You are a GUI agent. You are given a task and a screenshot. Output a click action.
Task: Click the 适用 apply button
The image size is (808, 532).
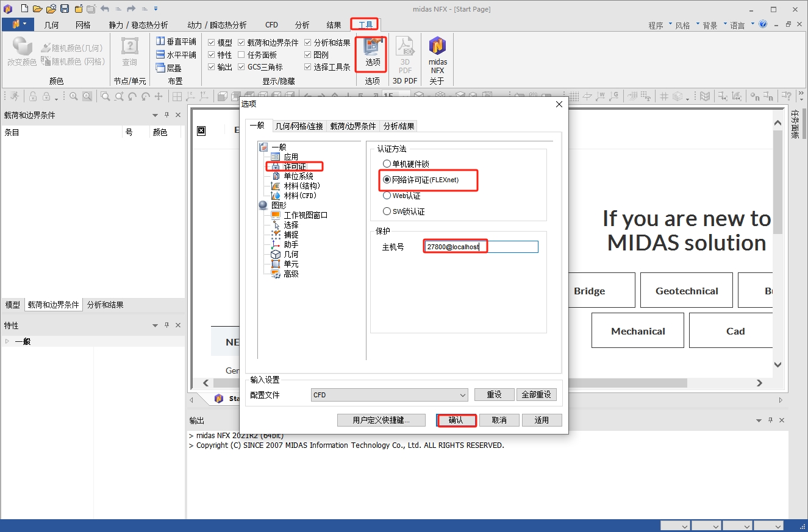click(542, 420)
